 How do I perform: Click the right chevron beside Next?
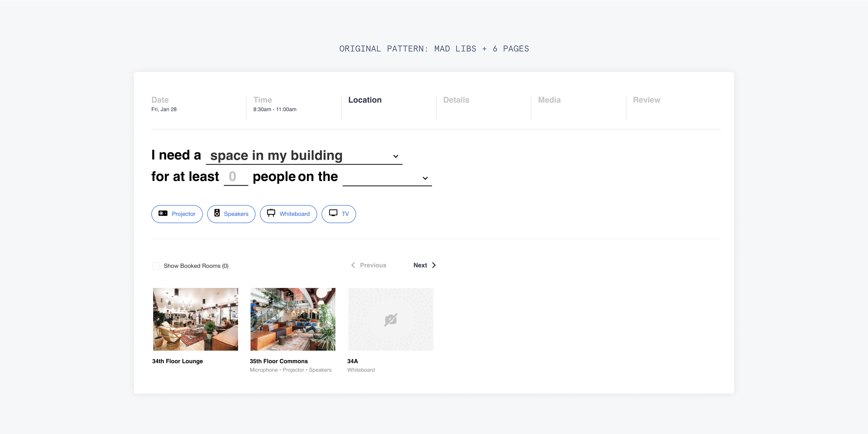point(434,265)
